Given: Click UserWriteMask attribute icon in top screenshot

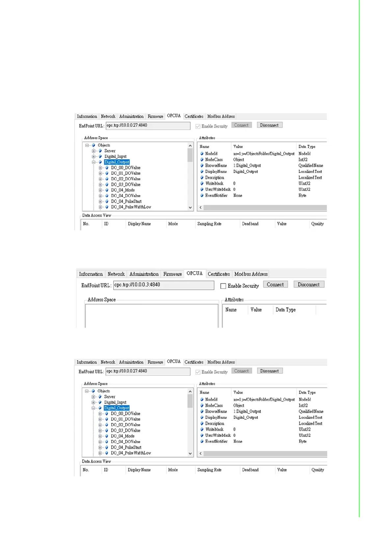Looking at the screenshot, I should pos(202,189).
